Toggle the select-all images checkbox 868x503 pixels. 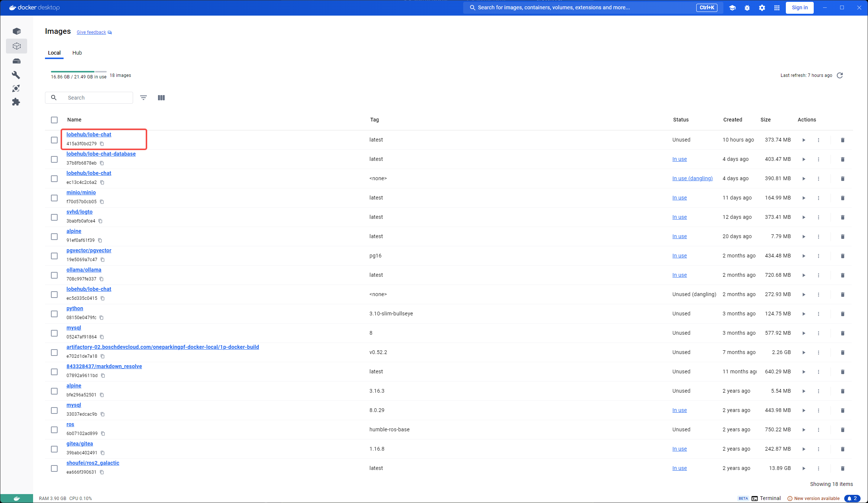click(x=54, y=120)
